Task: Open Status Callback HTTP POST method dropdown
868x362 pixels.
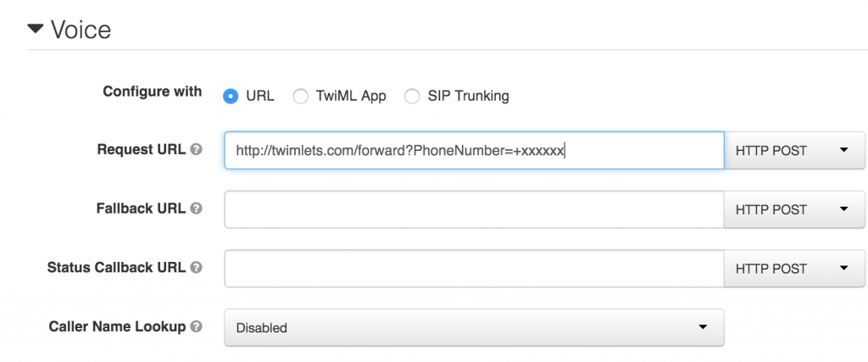Action: pos(793,269)
